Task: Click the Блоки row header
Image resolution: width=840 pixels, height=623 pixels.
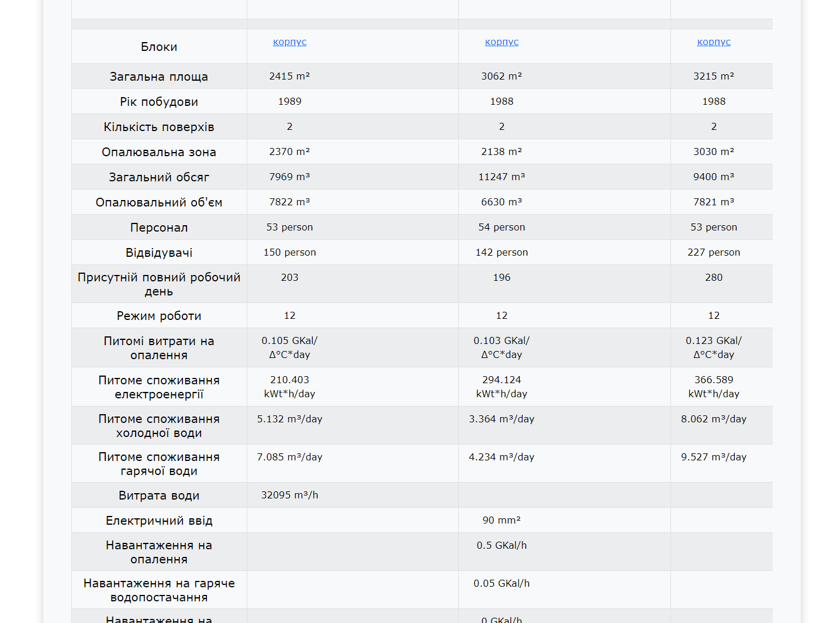Action: 159,47
